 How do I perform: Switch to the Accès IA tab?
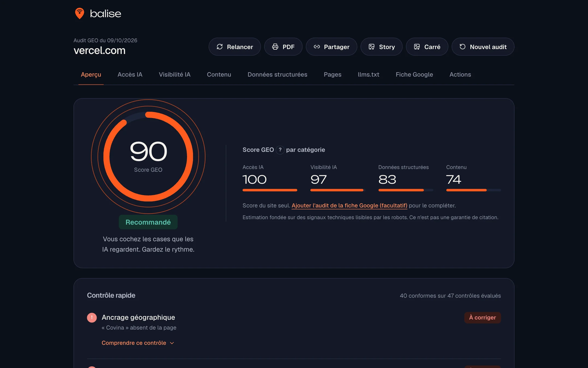tap(130, 74)
